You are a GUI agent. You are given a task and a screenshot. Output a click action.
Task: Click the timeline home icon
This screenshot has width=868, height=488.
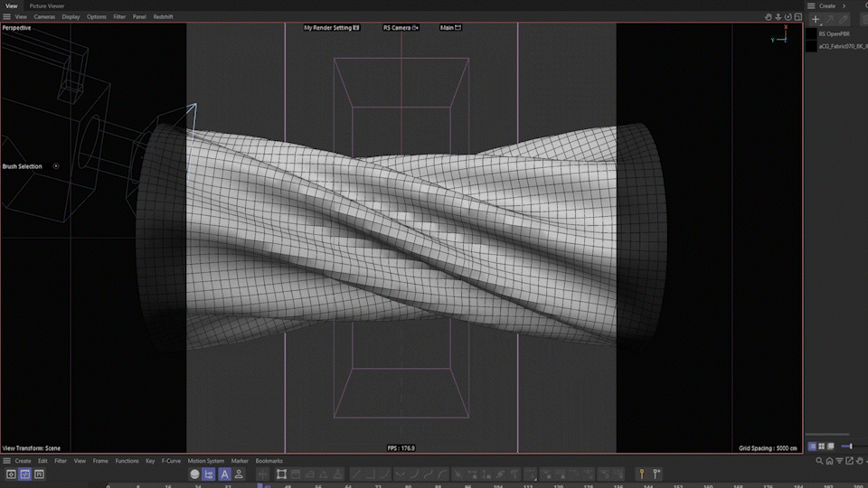point(829,461)
